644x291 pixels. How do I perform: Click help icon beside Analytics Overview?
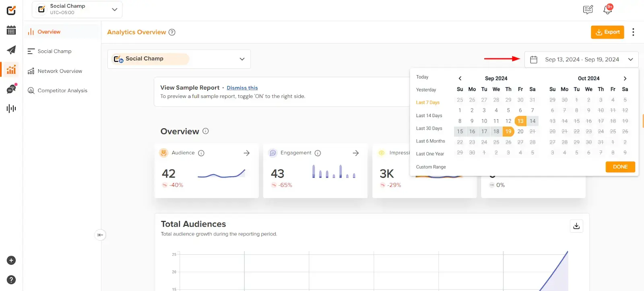[x=172, y=32]
